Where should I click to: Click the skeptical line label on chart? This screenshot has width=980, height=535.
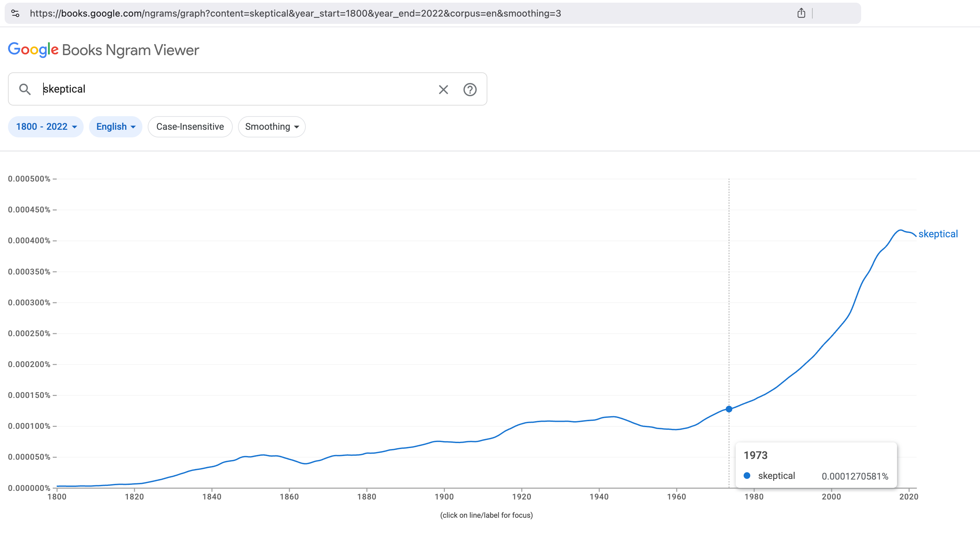(x=938, y=234)
